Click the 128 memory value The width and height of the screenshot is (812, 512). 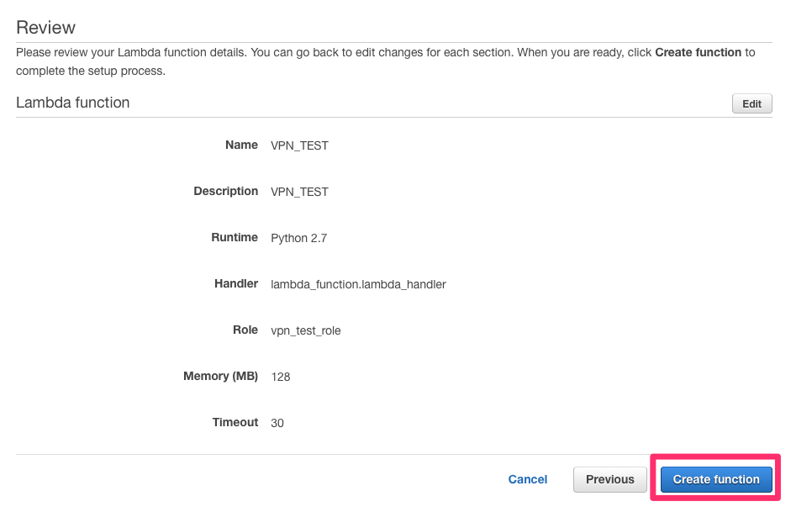coord(280,376)
